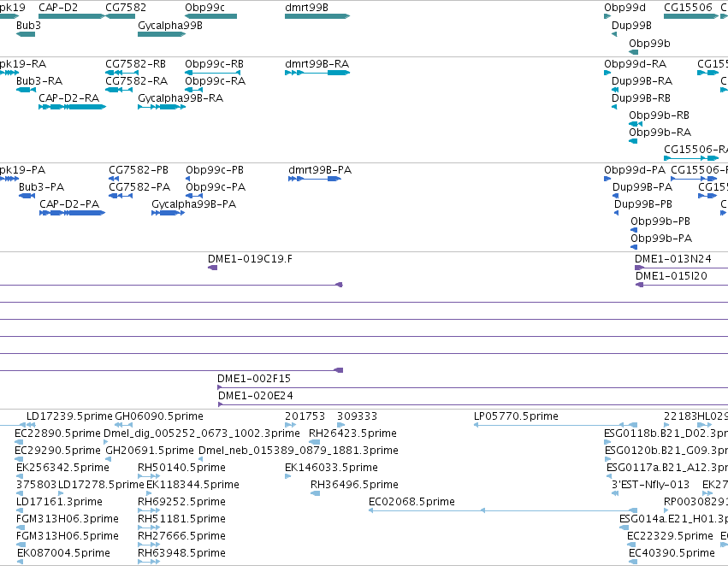Select EST EC02068.5prime

point(503,510)
